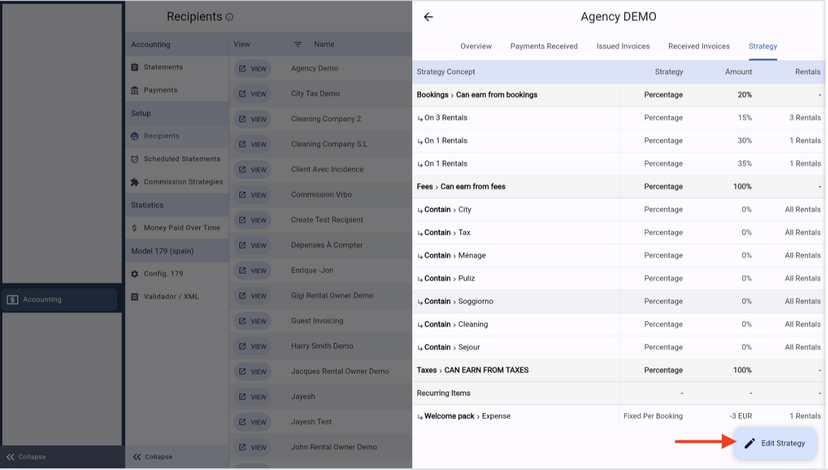Click the info icon next to Recipients
Image resolution: width=828 pixels, height=470 pixels.
click(x=229, y=17)
